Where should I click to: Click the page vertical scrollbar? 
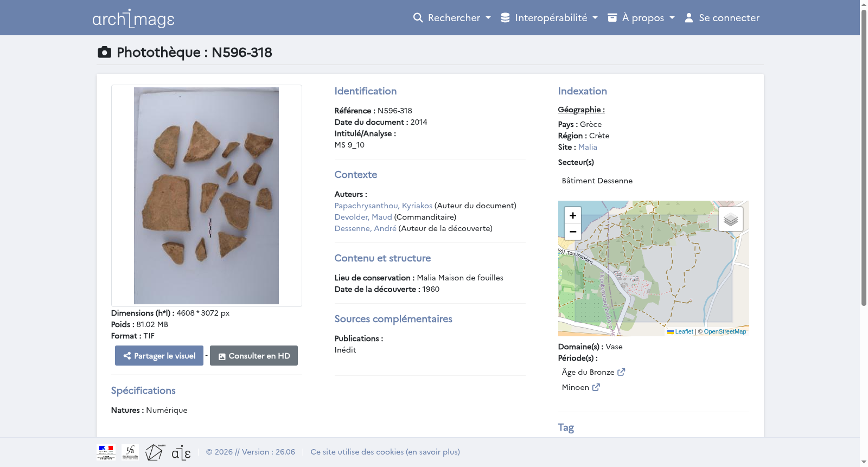click(864, 157)
